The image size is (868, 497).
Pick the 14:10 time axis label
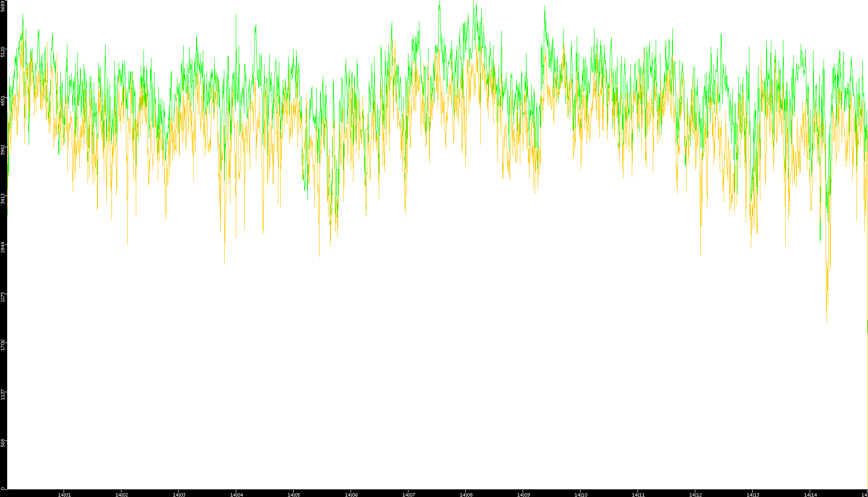tap(581, 495)
